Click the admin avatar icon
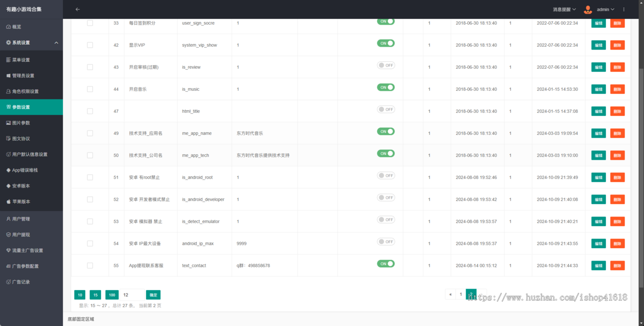 (x=588, y=9)
